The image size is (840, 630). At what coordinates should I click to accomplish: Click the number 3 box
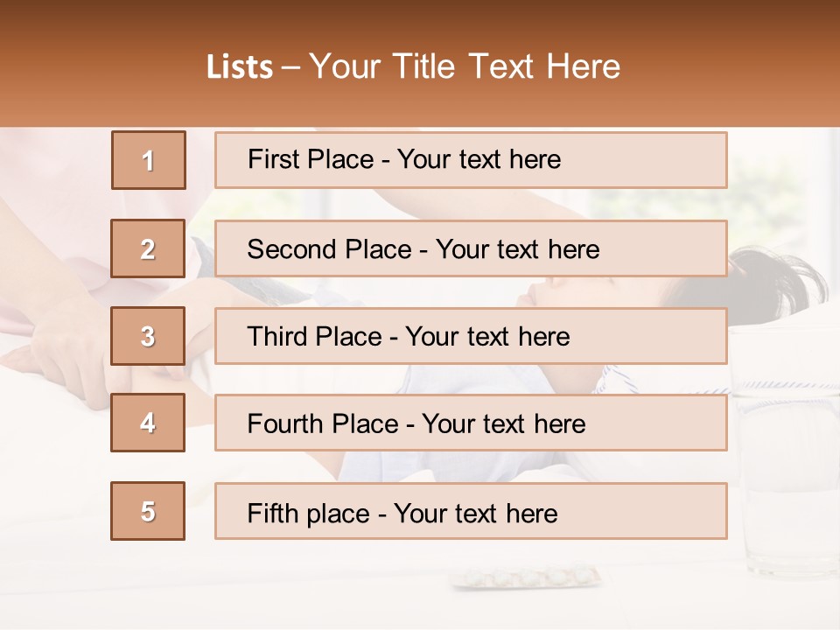point(148,336)
